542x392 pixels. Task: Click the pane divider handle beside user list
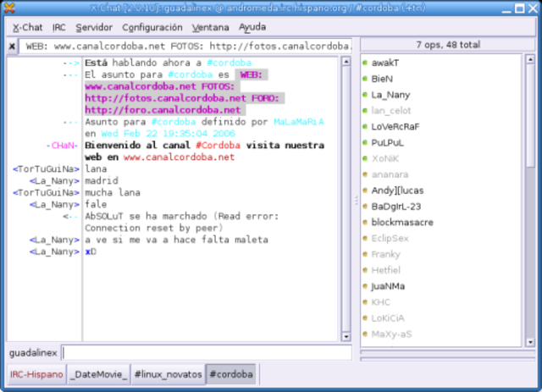pyautogui.click(x=356, y=201)
